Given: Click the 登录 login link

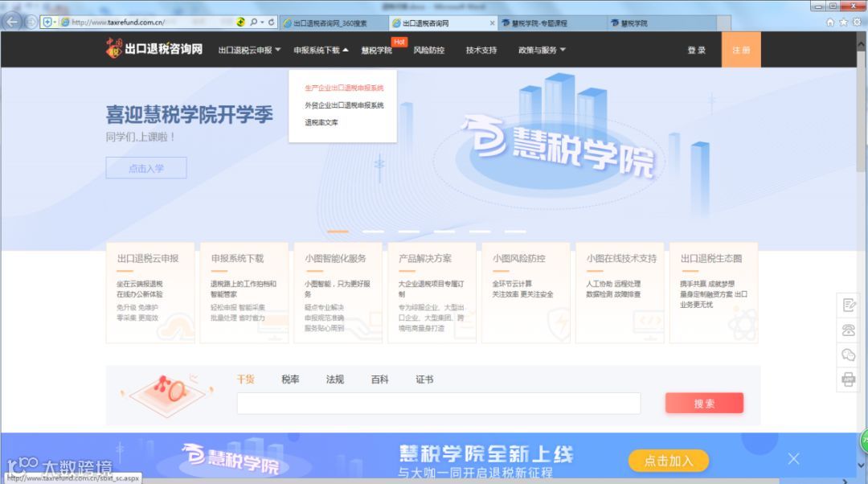Looking at the screenshot, I should tap(696, 50).
